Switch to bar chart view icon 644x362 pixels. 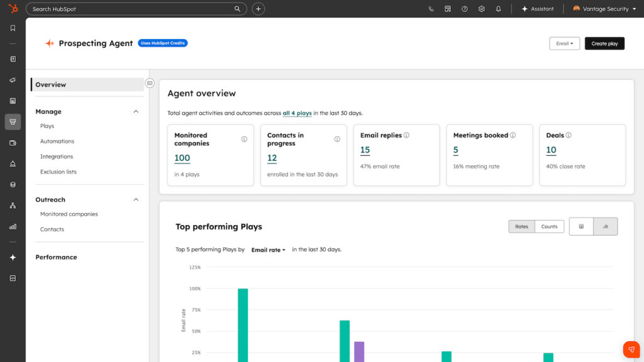click(606, 226)
